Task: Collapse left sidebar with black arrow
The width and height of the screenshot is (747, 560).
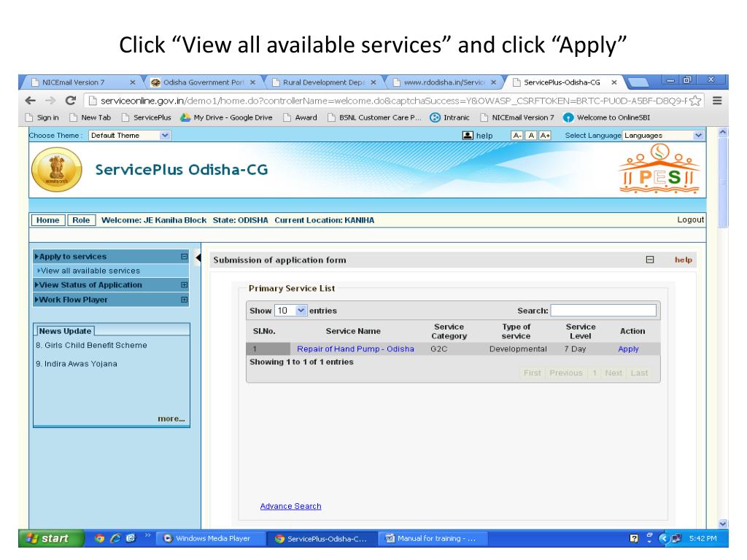Action: click(x=198, y=257)
